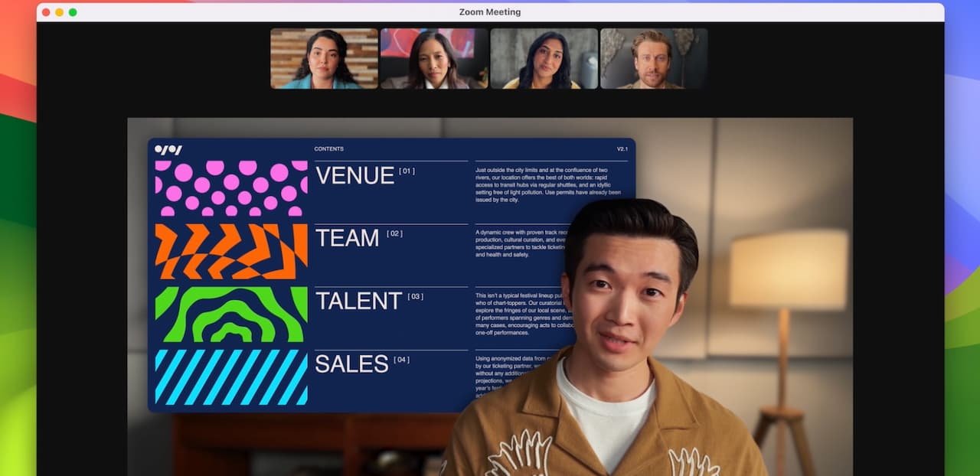Click the fourth participant's video tile

pyautogui.click(x=654, y=57)
